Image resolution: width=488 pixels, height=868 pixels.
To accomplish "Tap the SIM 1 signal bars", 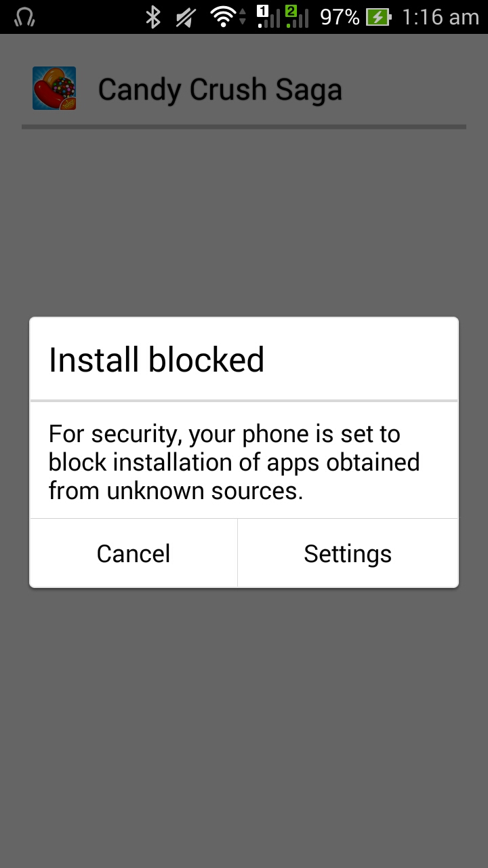I will (x=268, y=16).
